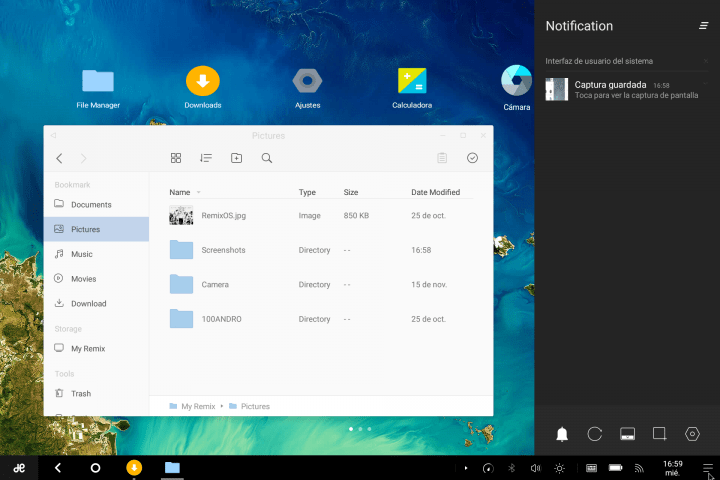Viewport: 720px width, 480px height.
Task: Launch the Cámara desktop icon
Action: pyautogui.click(x=517, y=88)
